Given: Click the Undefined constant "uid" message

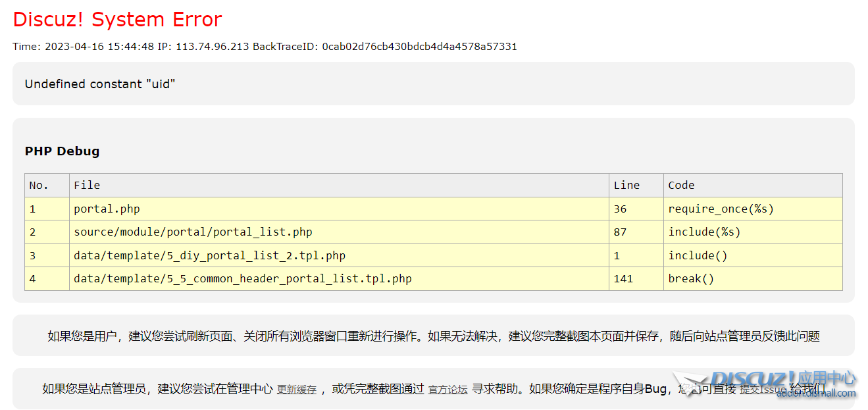Looking at the screenshot, I should click(x=100, y=84).
